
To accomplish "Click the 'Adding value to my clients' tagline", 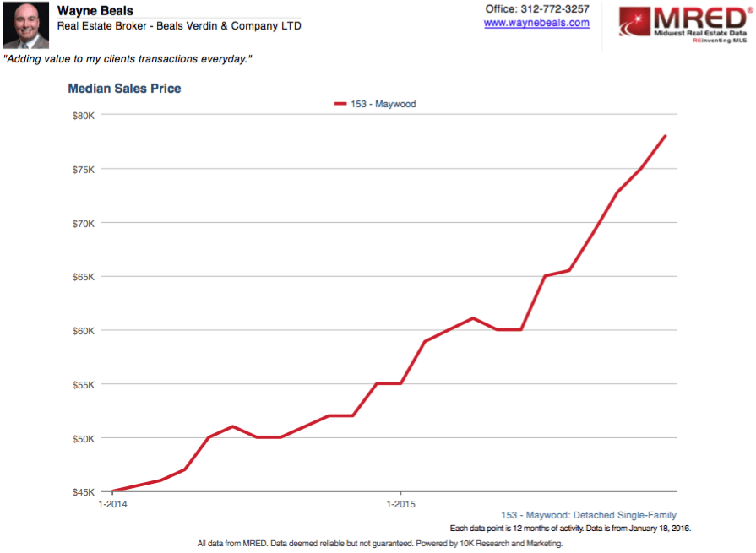I will coord(128,59).
